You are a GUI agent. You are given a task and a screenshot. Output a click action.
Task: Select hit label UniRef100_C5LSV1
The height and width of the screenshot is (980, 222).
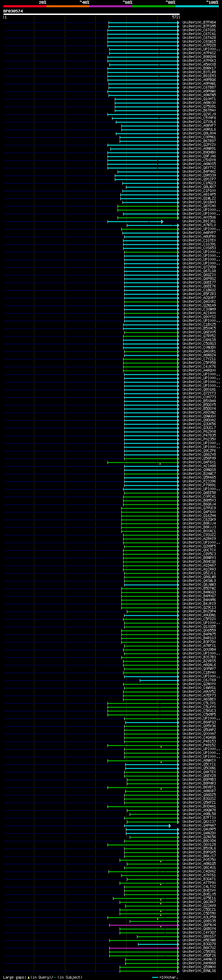click(x=199, y=703)
